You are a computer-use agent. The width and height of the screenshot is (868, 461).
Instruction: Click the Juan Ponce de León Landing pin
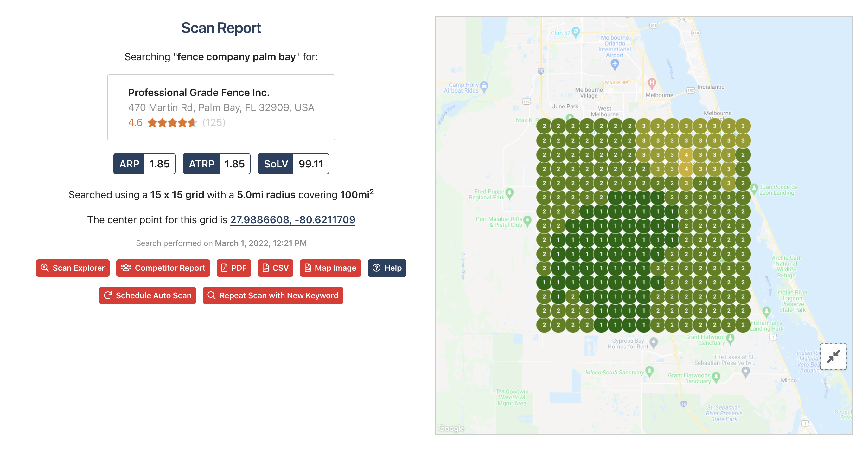pyautogui.click(x=755, y=188)
